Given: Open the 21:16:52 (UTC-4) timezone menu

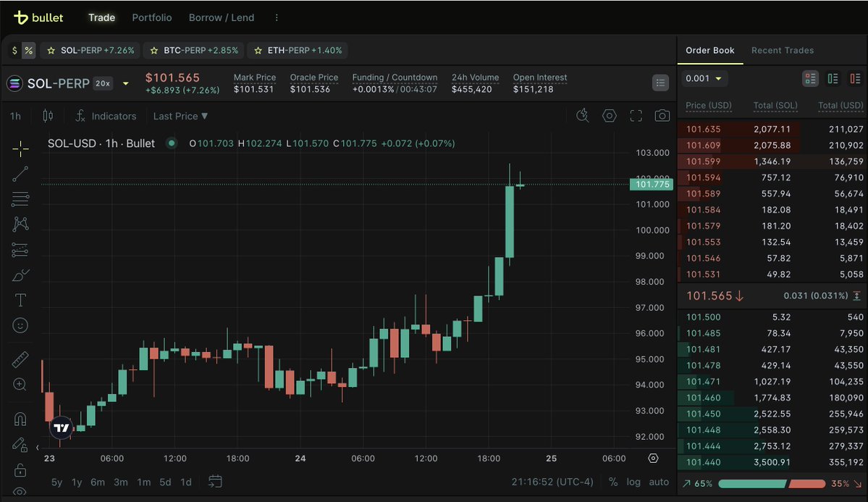Looking at the screenshot, I should 552,482.
